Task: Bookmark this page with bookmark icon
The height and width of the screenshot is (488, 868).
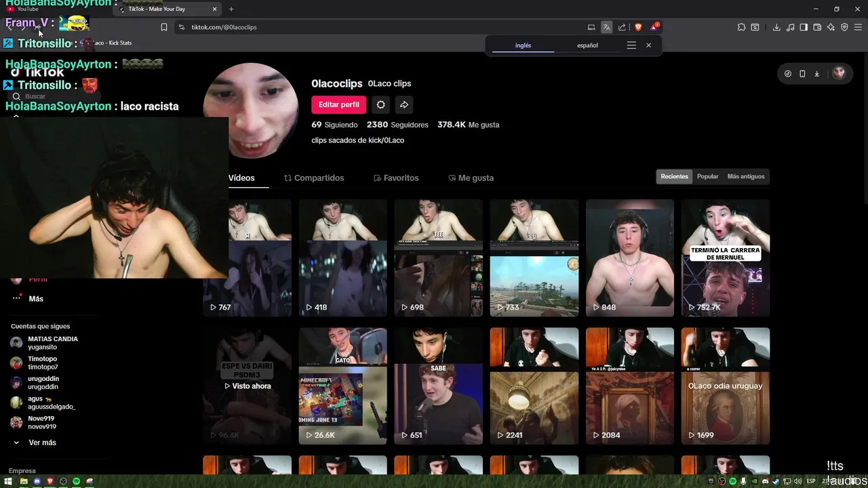Action: point(164,27)
